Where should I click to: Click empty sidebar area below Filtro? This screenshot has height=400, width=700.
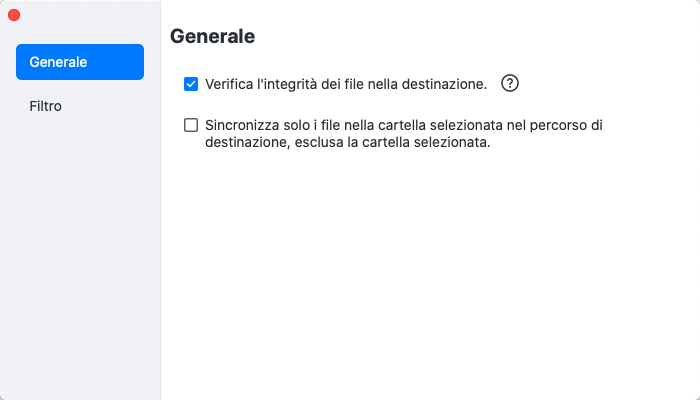click(80, 250)
